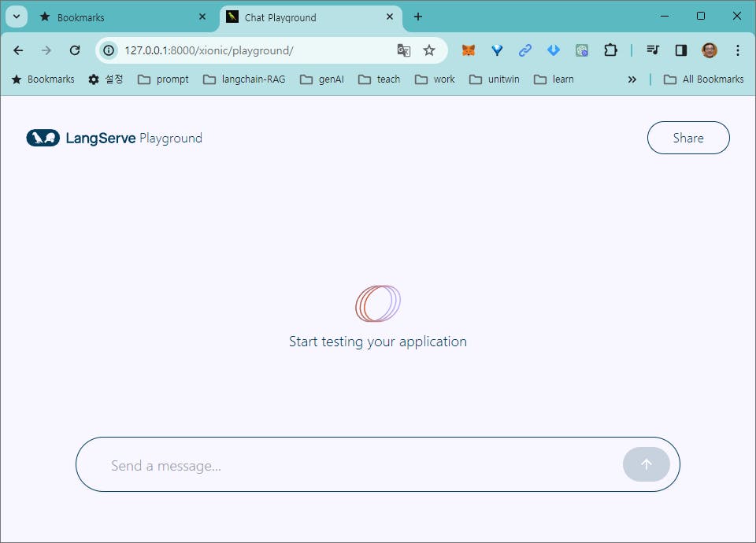Open the work bookmark folder
The height and width of the screenshot is (543, 756).
pyautogui.click(x=435, y=79)
